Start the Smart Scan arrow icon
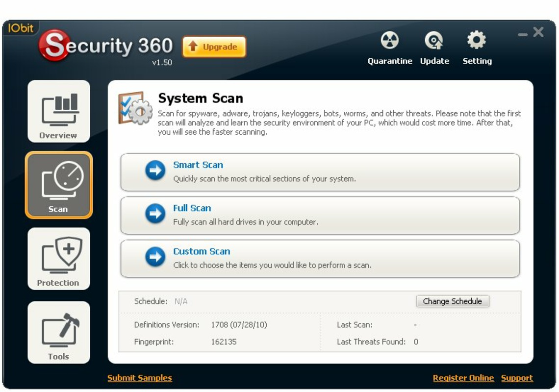 pyautogui.click(x=155, y=171)
